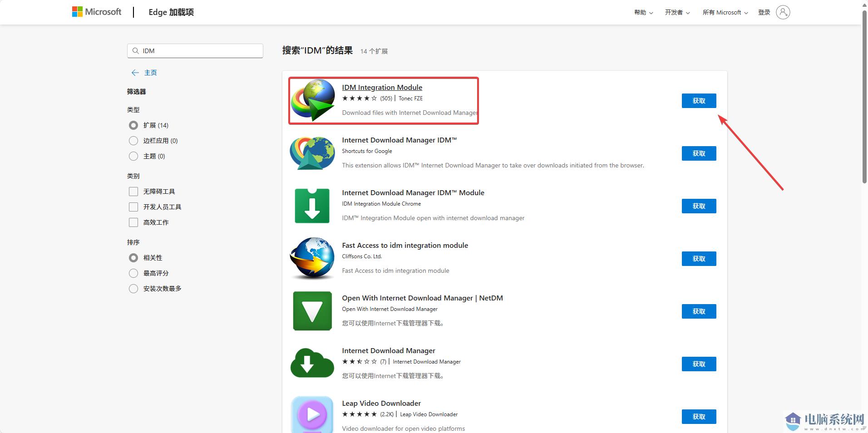
Task: Expand the 开发者 dropdown menu
Action: [x=677, y=12]
